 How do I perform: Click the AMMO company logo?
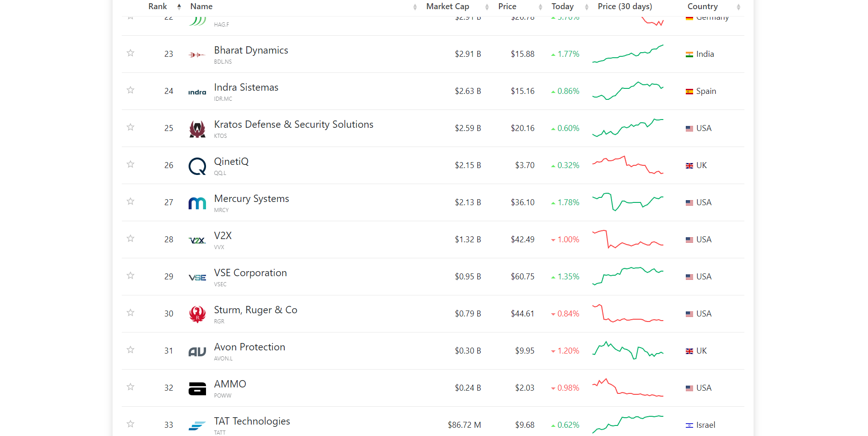[x=197, y=388]
